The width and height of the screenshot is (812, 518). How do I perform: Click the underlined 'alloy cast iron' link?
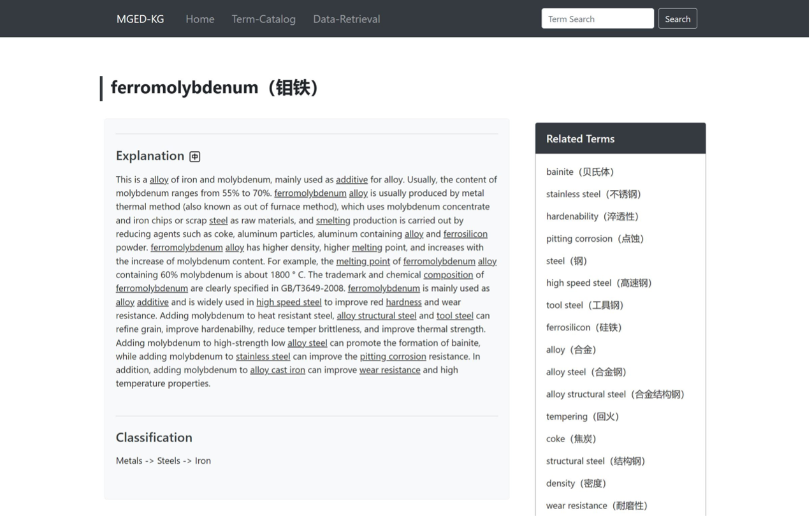coord(277,370)
